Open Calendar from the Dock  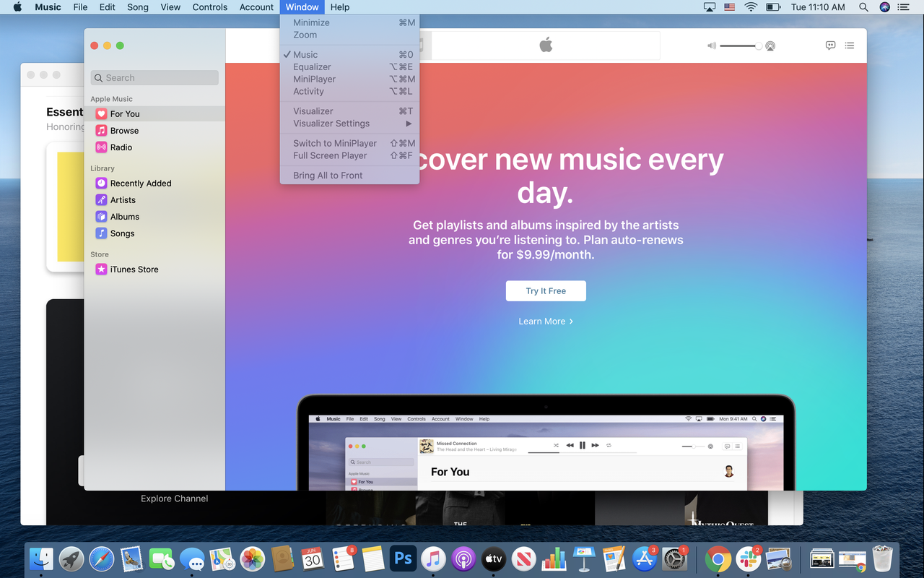pyautogui.click(x=313, y=558)
